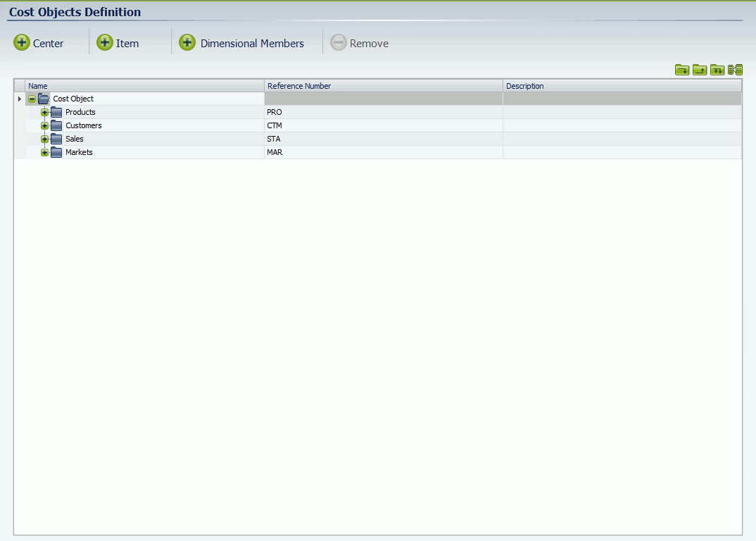Click the Cost Object folder icon
The width and height of the screenshot is (756, 541).
click(44, 99)
